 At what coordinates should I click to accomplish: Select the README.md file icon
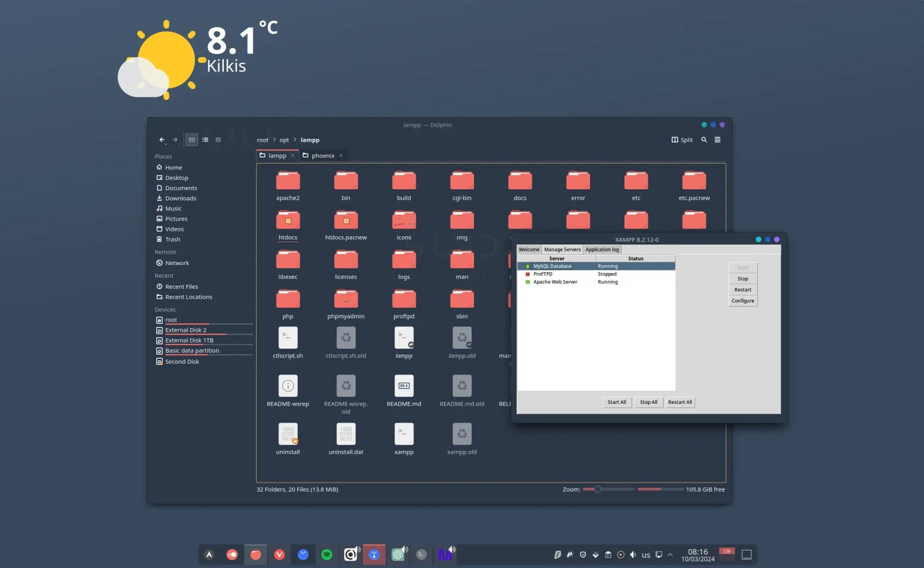[404, 386]
